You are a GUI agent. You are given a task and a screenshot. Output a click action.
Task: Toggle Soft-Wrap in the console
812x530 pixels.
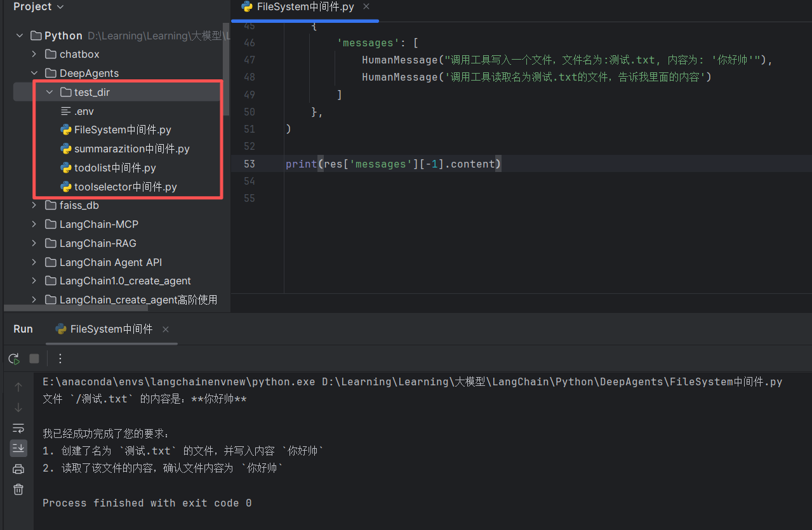coord(18,428)
